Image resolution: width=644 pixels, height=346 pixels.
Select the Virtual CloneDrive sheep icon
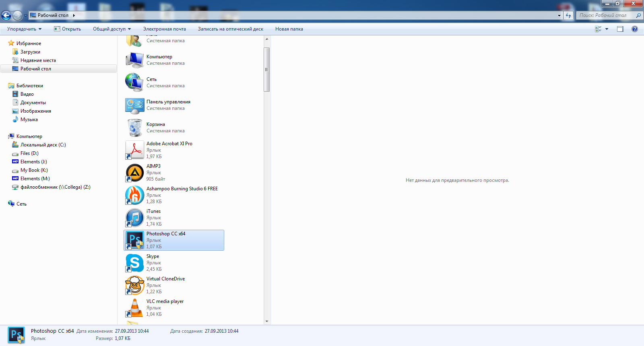(135, 285)
